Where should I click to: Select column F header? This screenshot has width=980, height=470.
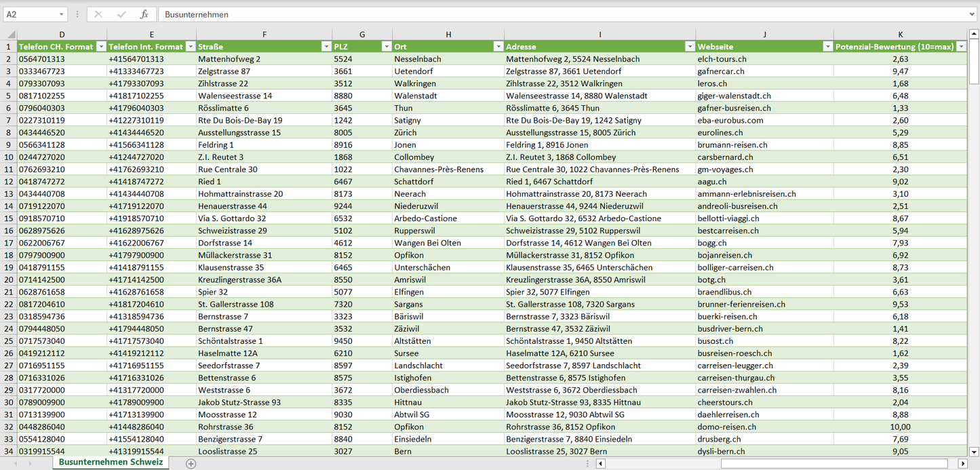pos(264,35)
